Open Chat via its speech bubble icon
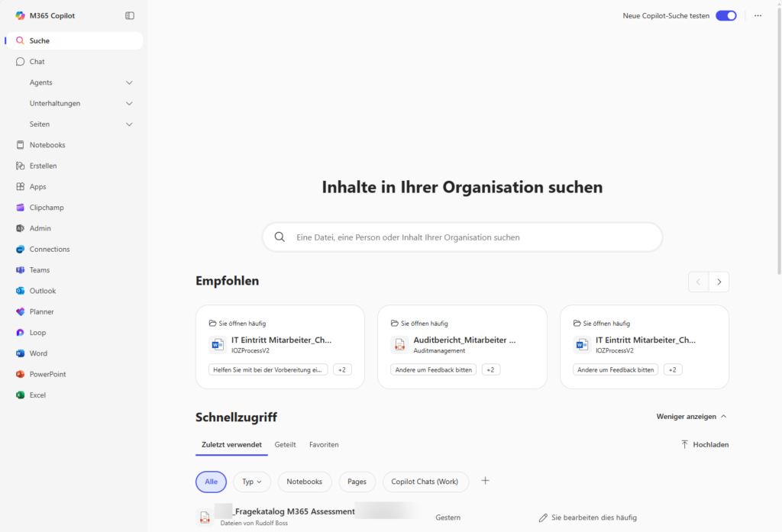This screenshot has width=782, height=532. point(20,61)
